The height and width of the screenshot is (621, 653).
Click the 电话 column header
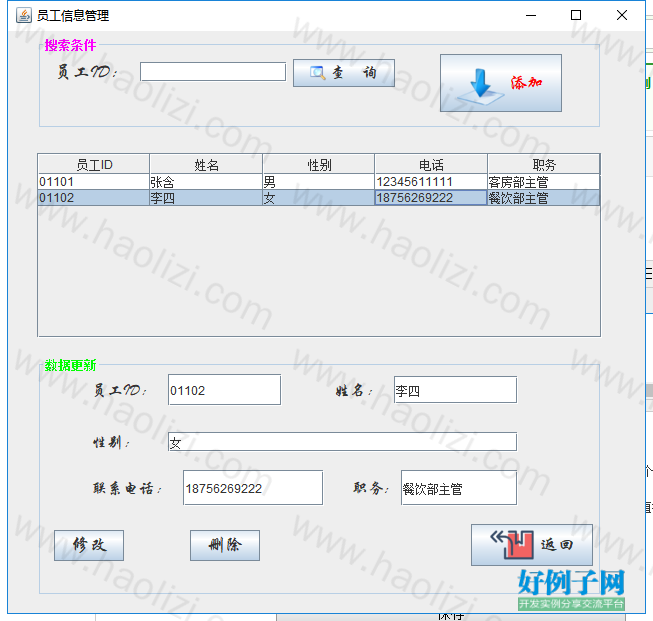pyautogui.click(x=431, y=165)
